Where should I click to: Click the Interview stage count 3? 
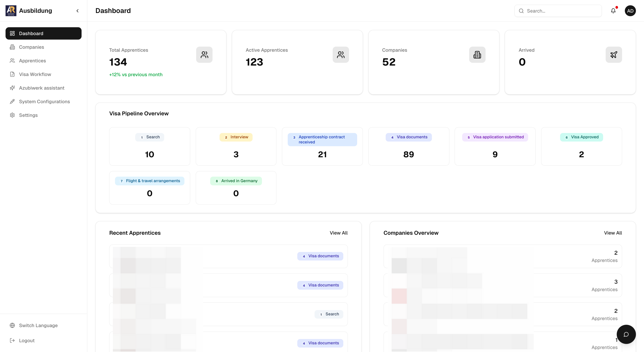(x=236, y=154)
